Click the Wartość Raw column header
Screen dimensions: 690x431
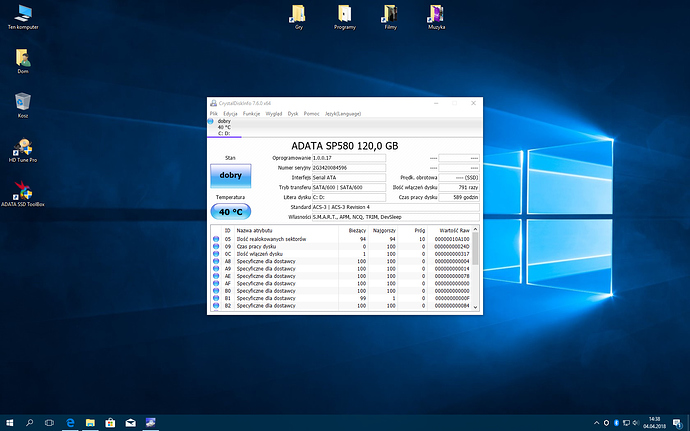tap(449, 230)
